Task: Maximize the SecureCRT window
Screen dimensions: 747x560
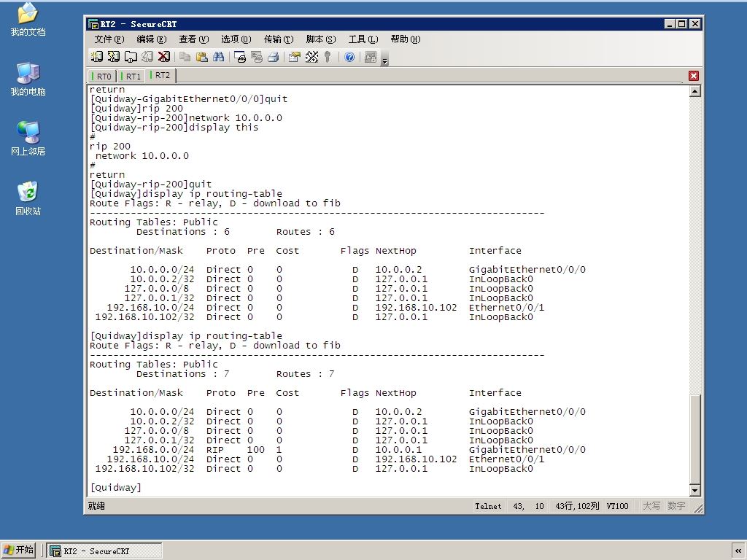Action: pos(682,24)
